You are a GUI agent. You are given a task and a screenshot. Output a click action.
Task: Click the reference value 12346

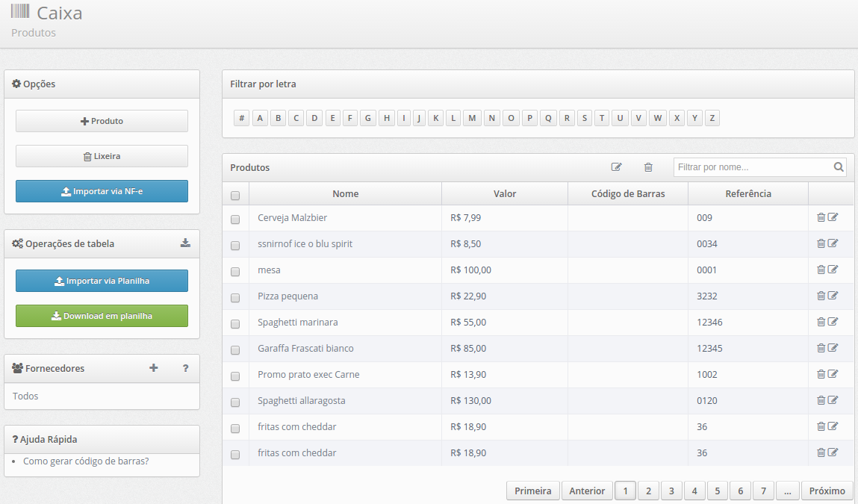point(709,322)
